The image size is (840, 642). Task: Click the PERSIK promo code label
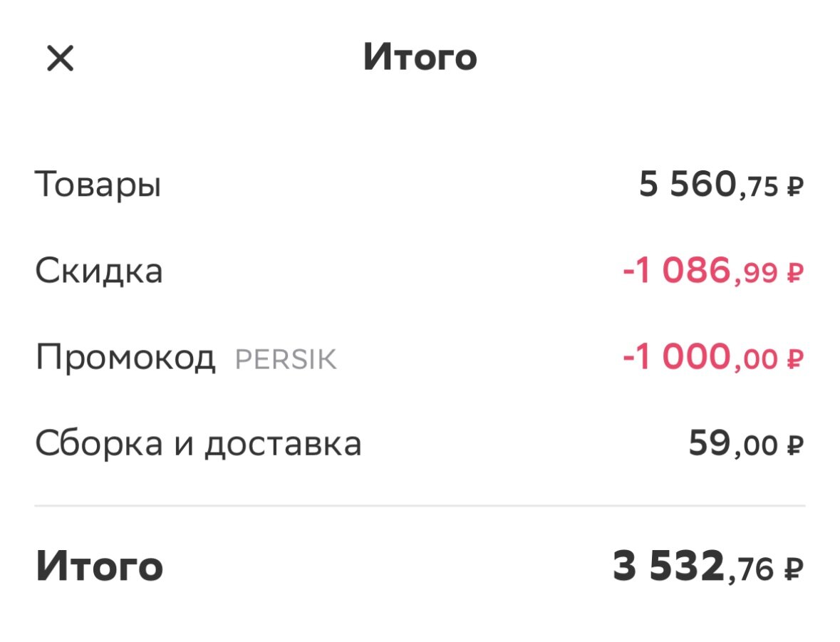(x=285, y=358)
